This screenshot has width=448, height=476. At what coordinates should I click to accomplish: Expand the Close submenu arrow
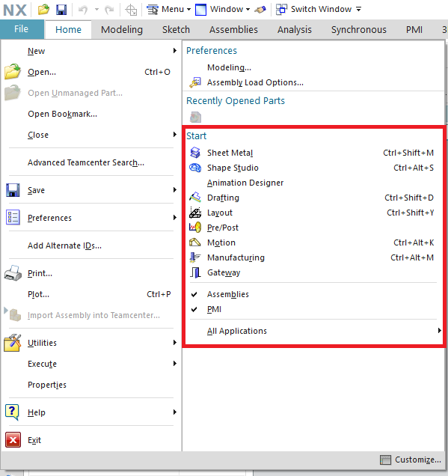click(x=175, y=135)
